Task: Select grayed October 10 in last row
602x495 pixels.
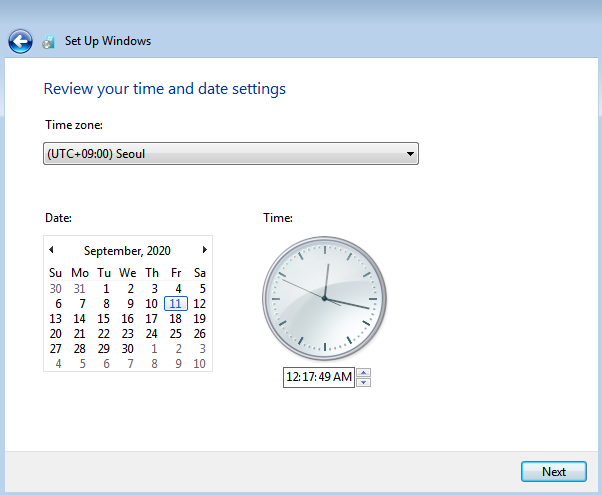Action: coord(199,364)
